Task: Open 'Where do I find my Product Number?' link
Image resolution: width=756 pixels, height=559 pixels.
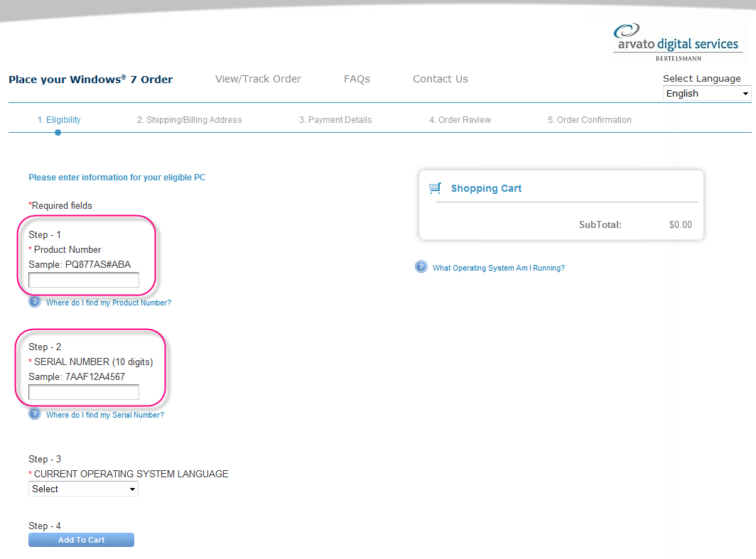Action: 108,303
